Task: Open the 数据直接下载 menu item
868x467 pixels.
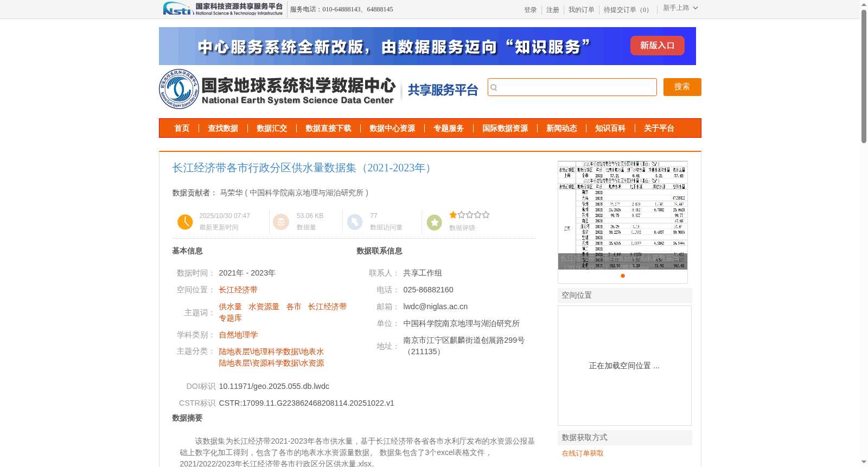Action: (x=328, y=129)
